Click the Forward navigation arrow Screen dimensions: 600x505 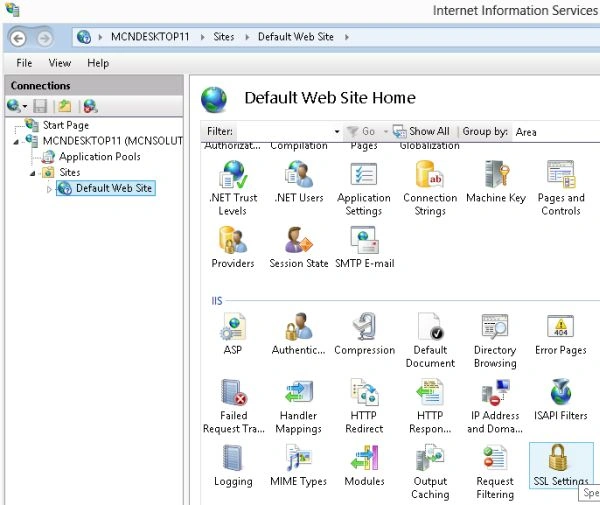(x=44, y=38)
